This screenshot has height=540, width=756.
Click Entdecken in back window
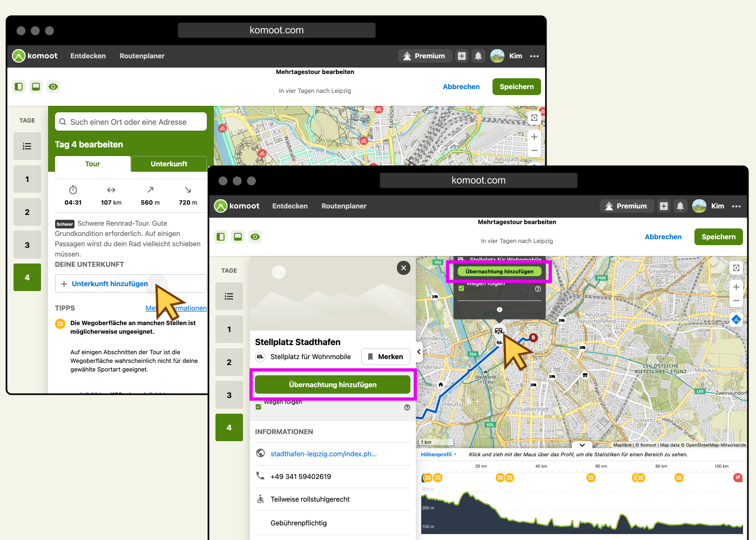(88, 56)
